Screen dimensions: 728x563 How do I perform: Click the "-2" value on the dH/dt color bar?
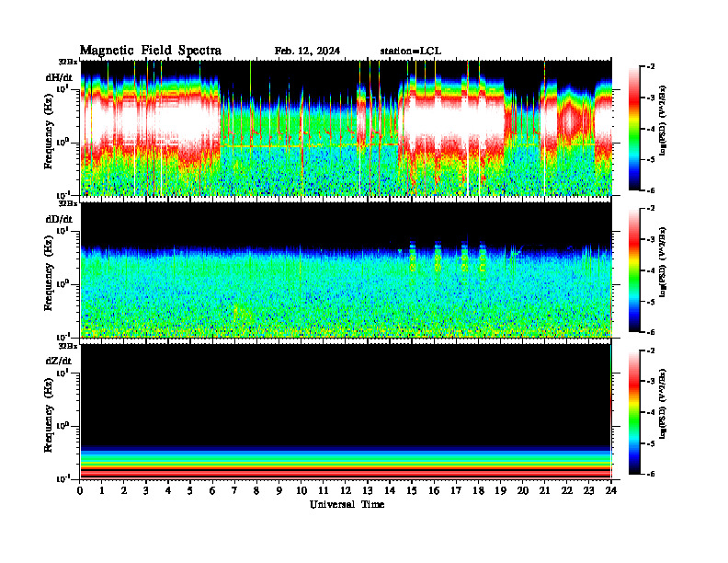coord(650,67)
